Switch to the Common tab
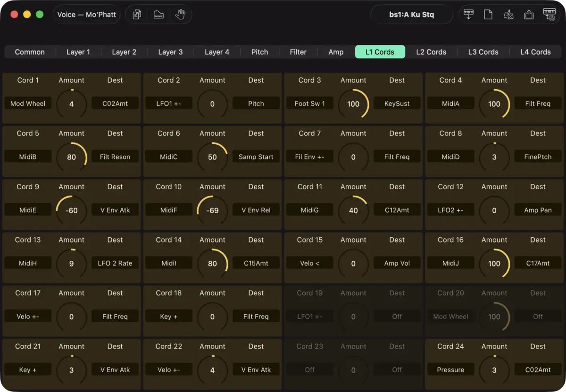This screenshot has height=392, width=566. 30,52
